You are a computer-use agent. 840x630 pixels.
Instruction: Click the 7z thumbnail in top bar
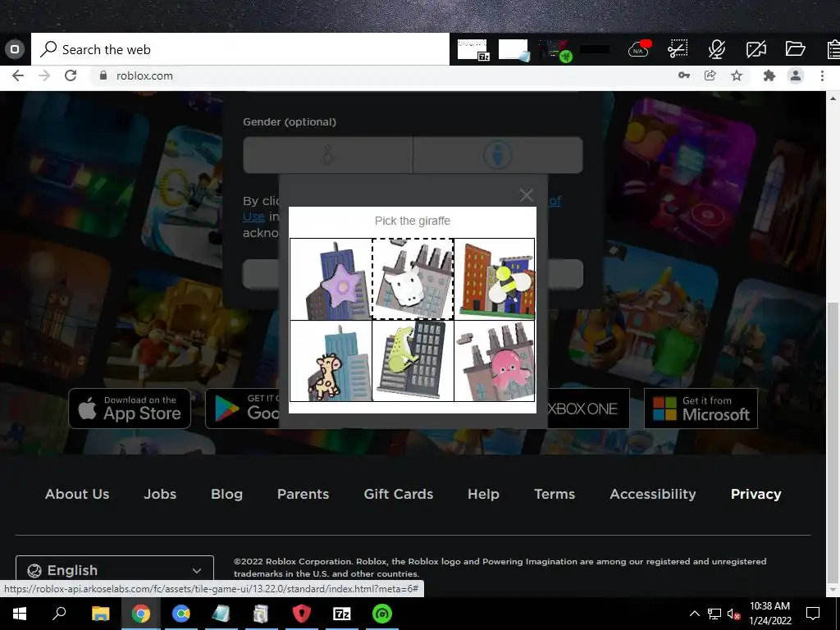tap(472, 49)
